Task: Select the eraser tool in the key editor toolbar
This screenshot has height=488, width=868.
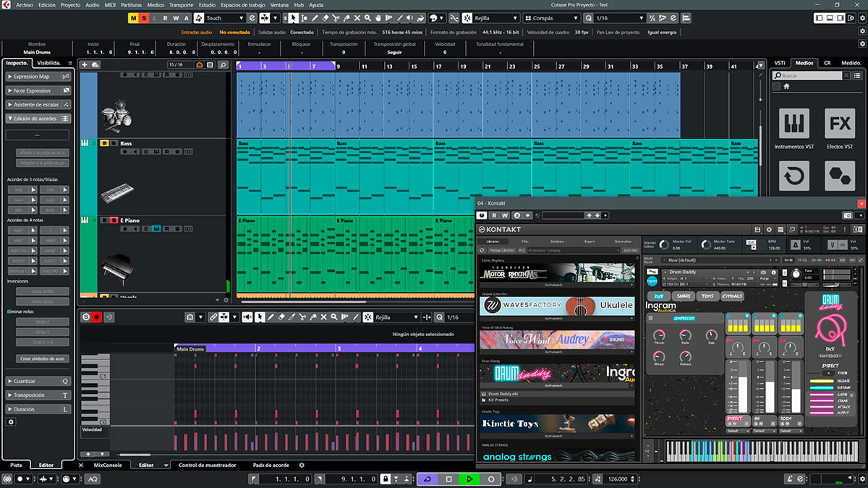Action: pos(281,317)
